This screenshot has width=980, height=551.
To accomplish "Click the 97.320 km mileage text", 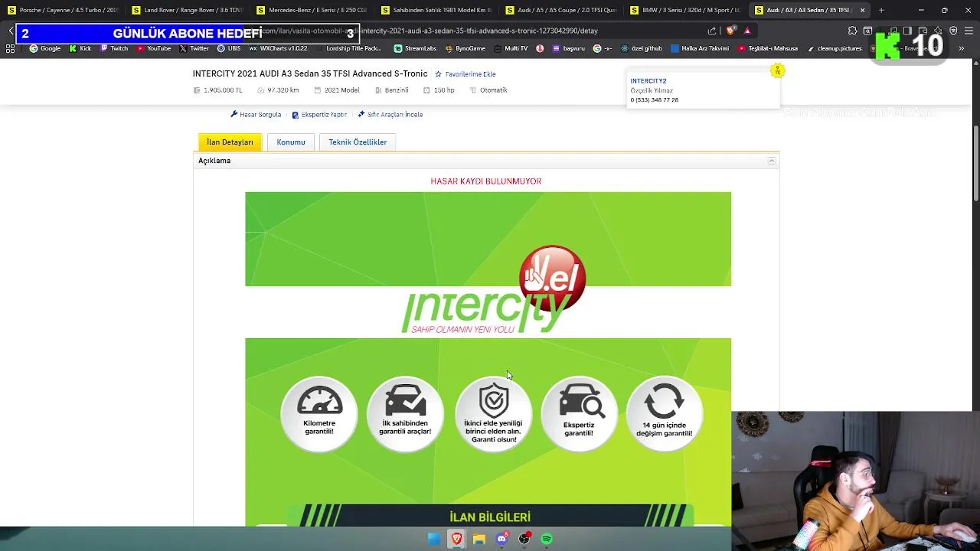I will click(x=283, y=90).
